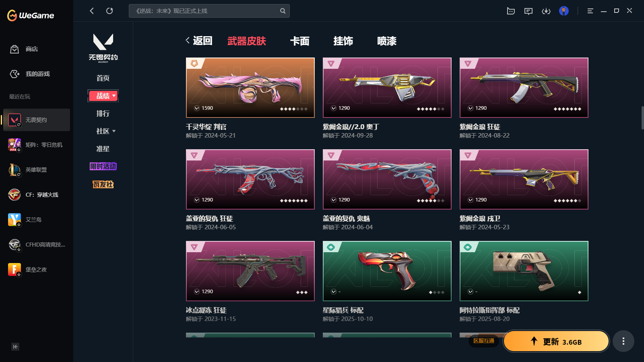This screenshot has height=362, width=644.
Task: Click the search magnifier icon
Action: click(x=283, y=11)
